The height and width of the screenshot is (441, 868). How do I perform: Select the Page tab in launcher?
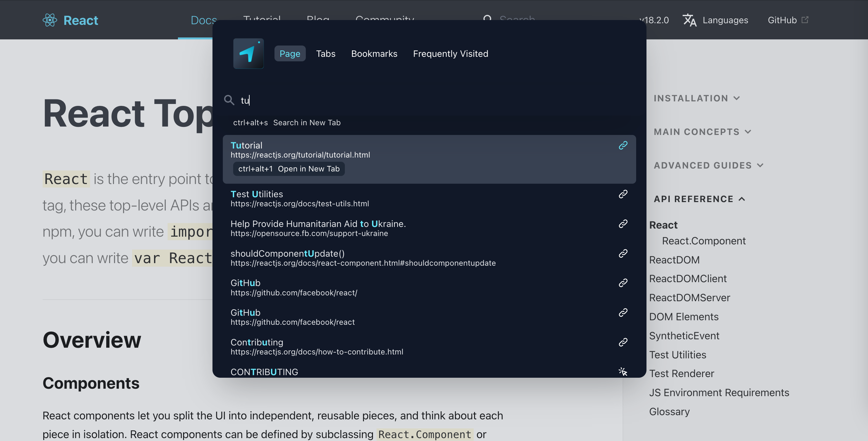pos(290,54)
